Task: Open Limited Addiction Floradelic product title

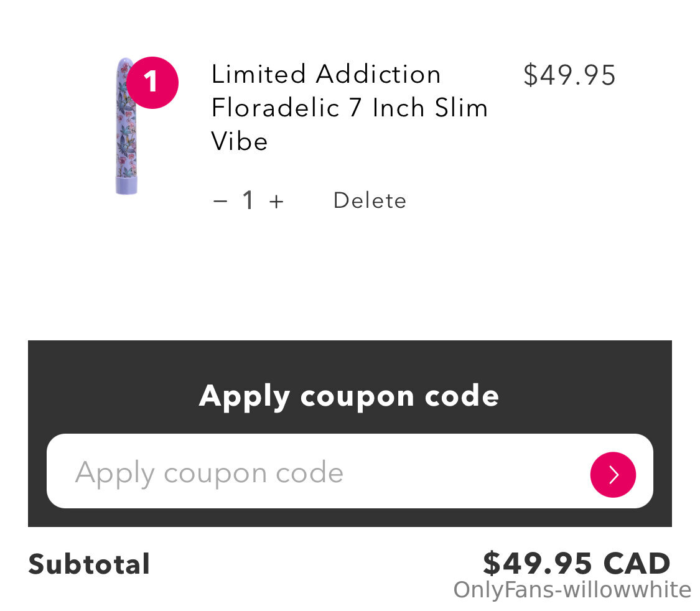Action: (x=350, y=108)
